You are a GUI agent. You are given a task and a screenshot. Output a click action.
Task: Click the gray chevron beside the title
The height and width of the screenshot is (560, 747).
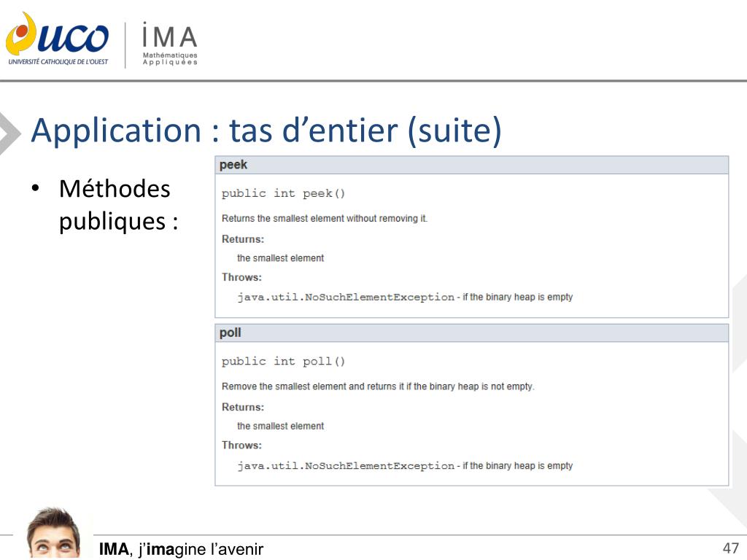[x=9, y=134]
